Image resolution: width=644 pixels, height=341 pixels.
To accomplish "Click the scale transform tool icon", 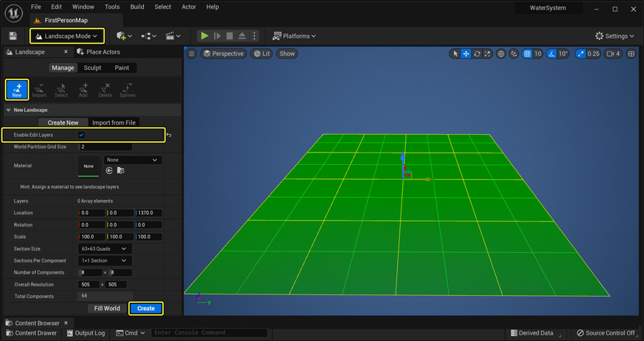I will (x=487, y=54).
